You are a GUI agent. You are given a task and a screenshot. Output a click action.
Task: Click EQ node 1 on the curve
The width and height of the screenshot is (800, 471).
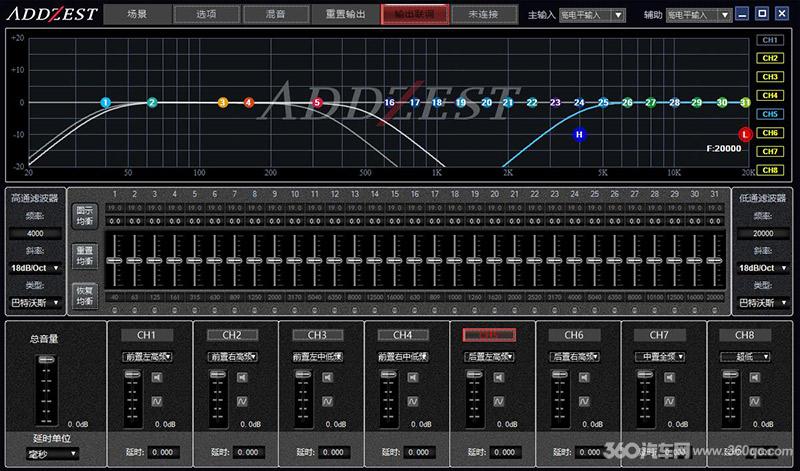tap(106, 103)
